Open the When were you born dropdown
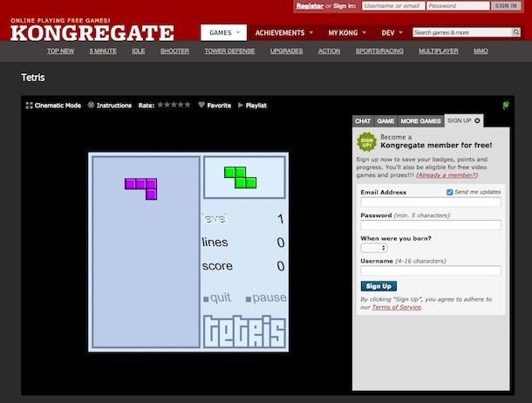 (374, 248)
